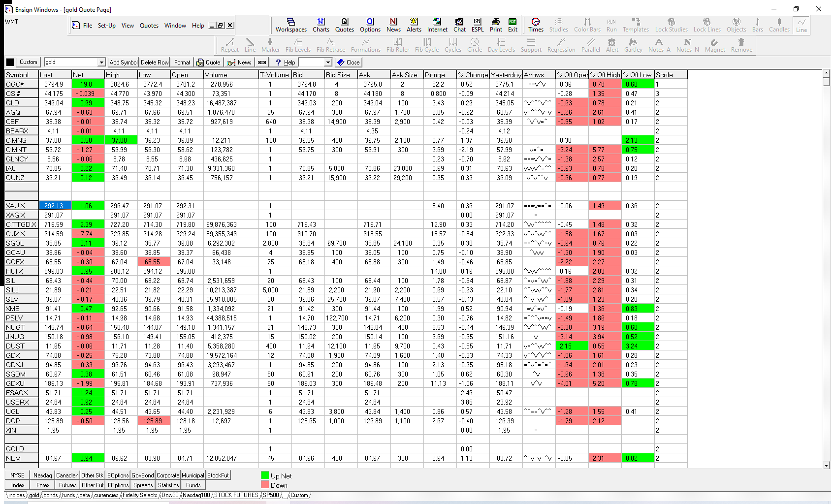
Task: Expand the gold quote page dropdown
Action: pyautogui.click(x=101, y=63)
